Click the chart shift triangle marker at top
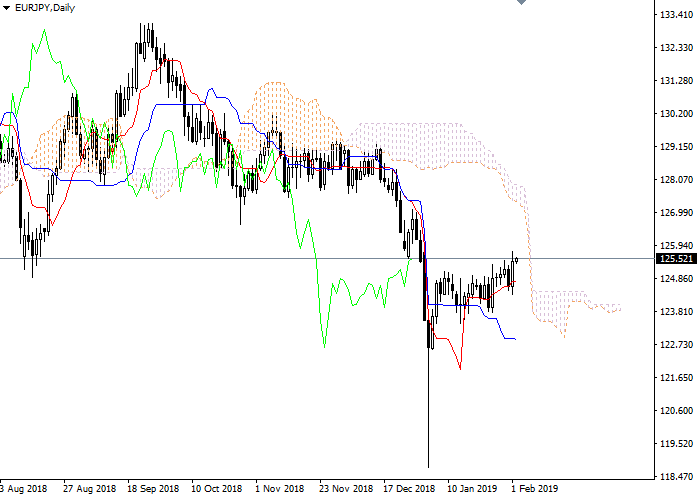Image resolution: width=700 pixels, height=500 pixels. [x=521, y=2]
